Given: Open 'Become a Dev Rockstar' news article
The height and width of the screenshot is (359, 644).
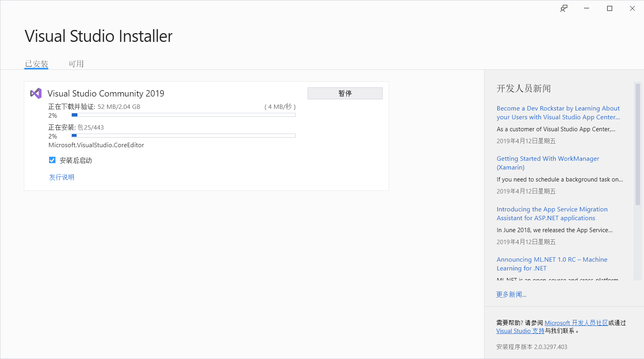Looking at the screenshot, I should point(558,112).
